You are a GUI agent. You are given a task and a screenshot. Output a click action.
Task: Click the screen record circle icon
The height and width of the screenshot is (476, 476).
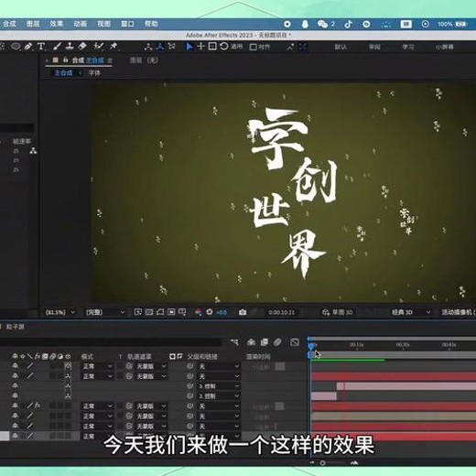(287, 24)
